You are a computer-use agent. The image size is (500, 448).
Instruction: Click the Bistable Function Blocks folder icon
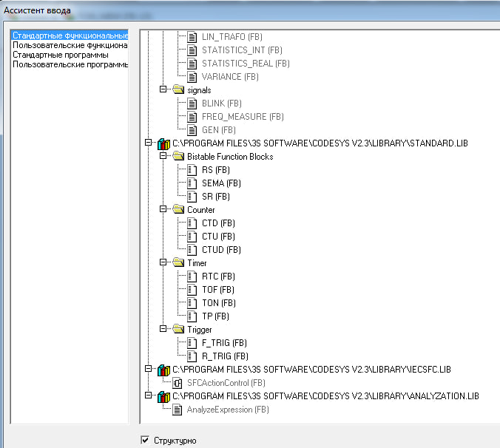[178, 156]
